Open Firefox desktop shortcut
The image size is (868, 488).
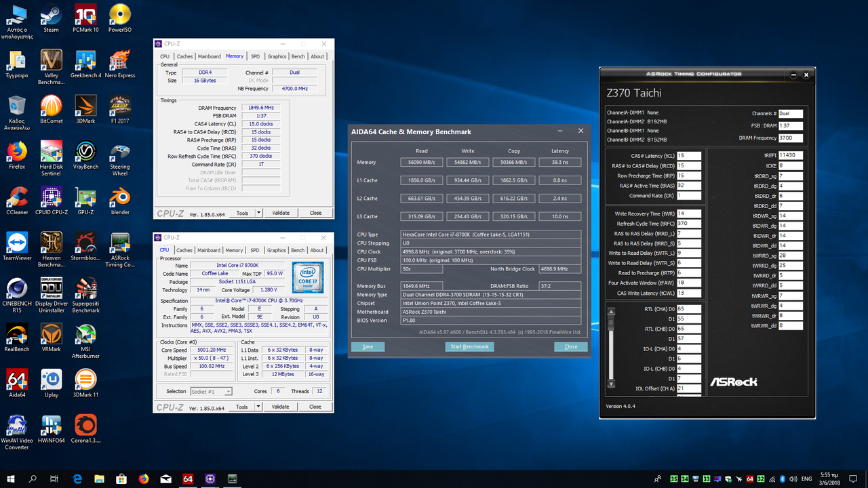16,155
